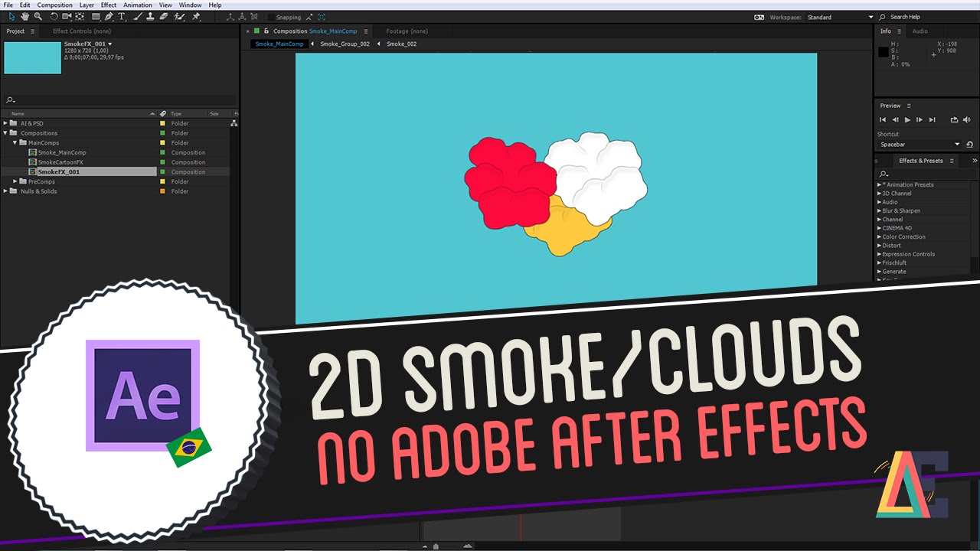
Task: Select the Clone Stamp tool
Action: point(150,17)
